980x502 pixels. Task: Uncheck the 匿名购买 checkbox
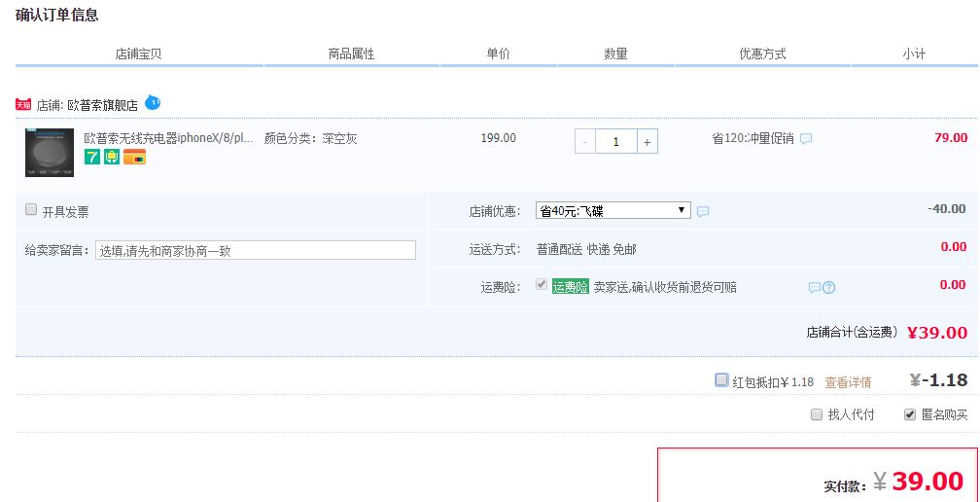910,413
